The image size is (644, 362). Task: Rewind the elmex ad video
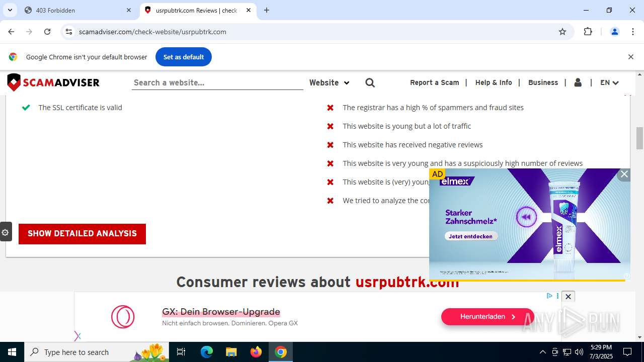point(526,217)
